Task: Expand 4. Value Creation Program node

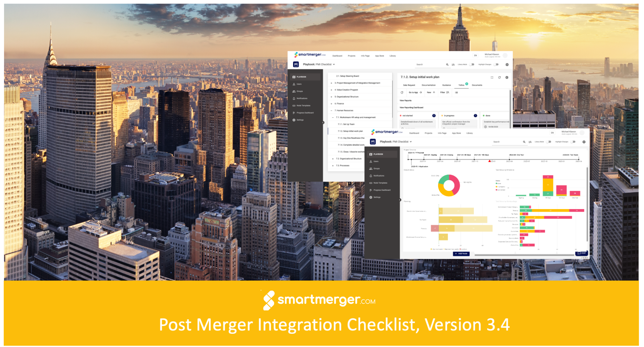Action: click(331, 90)
